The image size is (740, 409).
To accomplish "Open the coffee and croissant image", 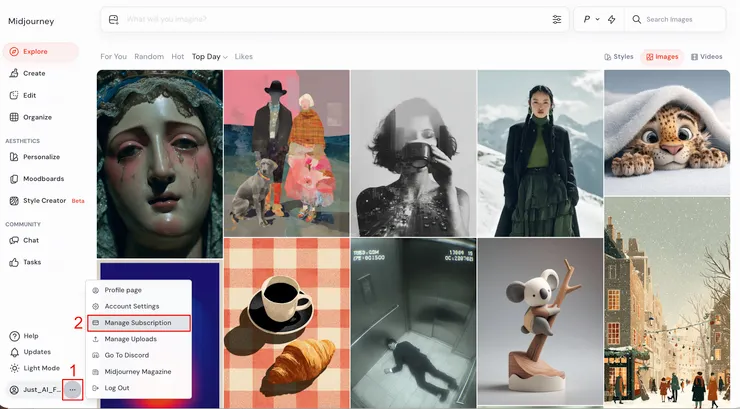I will (x=286, y=323).
